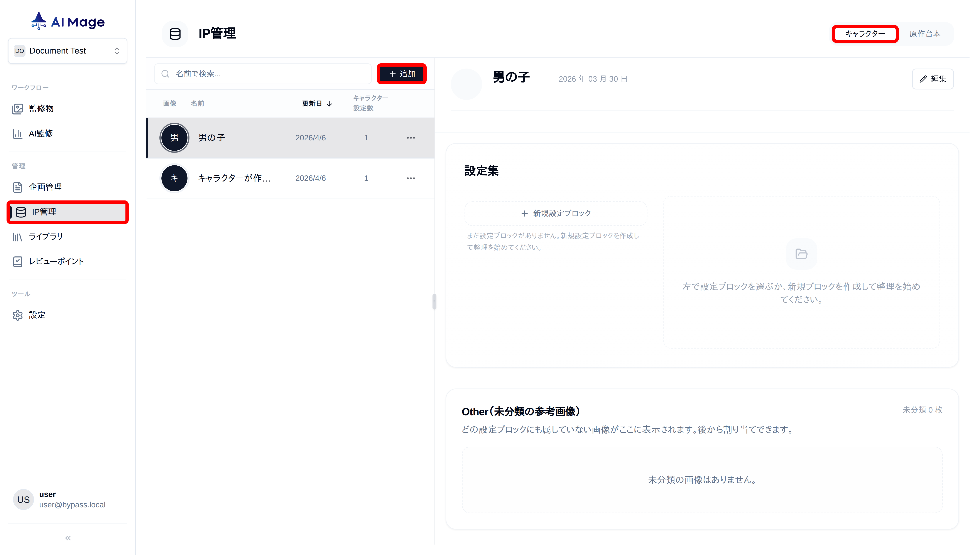980x555 pixels.
Task: Open 企画管理 document icon item
Action: click(45, 187)
